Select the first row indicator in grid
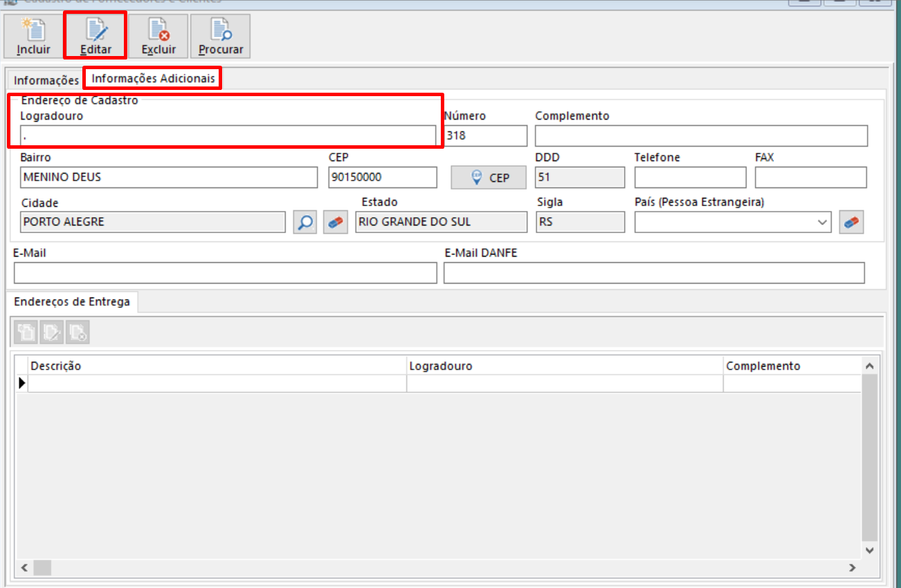901x588 pixels. click(x=21, y=383)
